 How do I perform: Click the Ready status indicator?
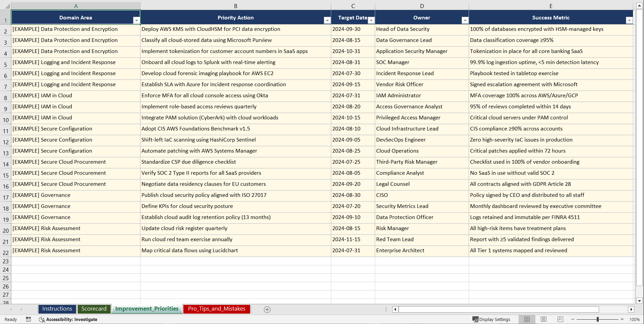tap(10, 319)
